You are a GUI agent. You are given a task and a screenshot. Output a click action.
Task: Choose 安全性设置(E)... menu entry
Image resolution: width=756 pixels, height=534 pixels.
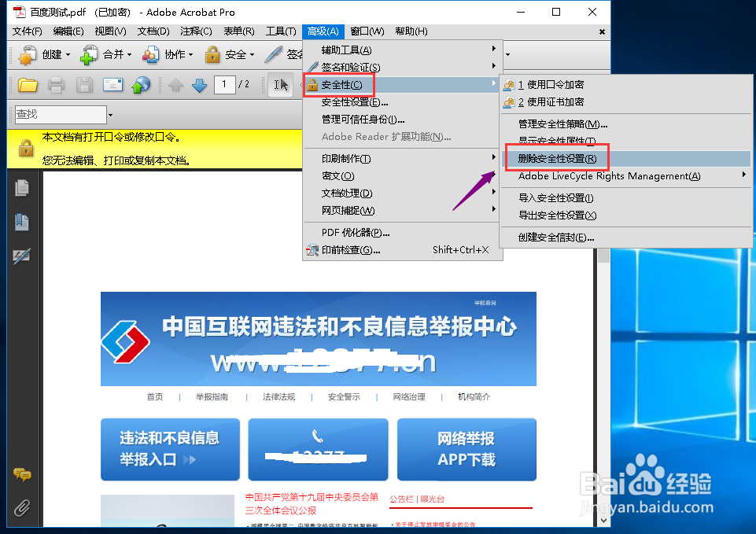(401, 102)
